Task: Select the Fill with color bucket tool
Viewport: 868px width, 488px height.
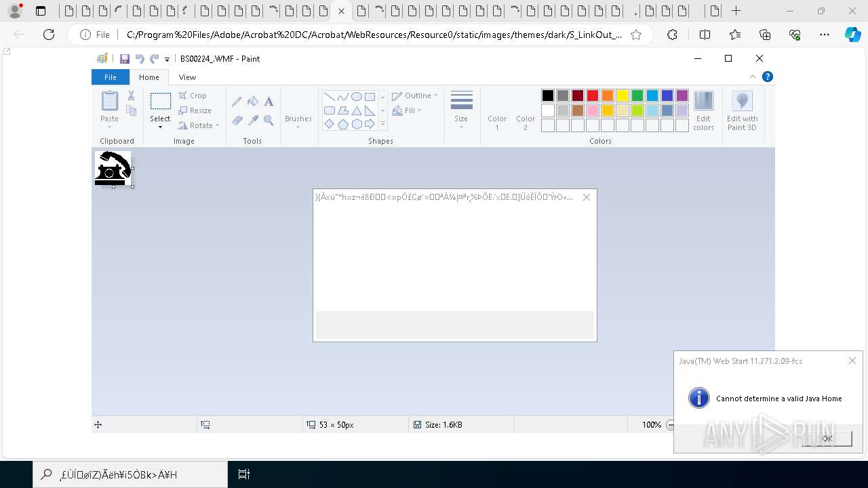Action: point(253,102)
